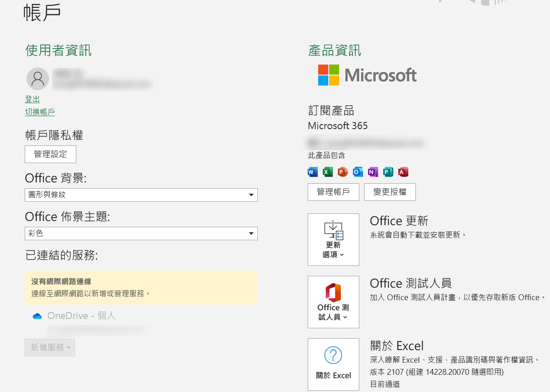Click the Word app icon
This screenshot has height=392, width=550.
tap(313, 172)
